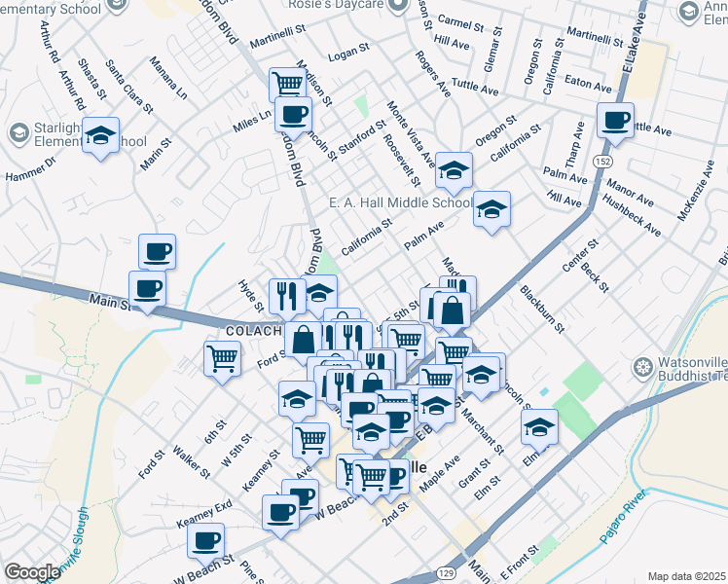The width and height of the screenshot is (728, 584).
Task: Click the school marker near 6th St
Action: click(297, 400)
